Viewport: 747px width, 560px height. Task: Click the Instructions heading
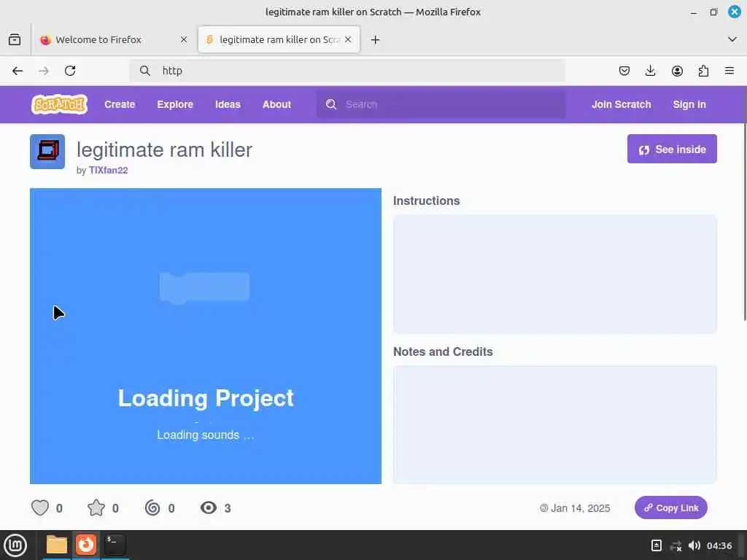[426, 201]
